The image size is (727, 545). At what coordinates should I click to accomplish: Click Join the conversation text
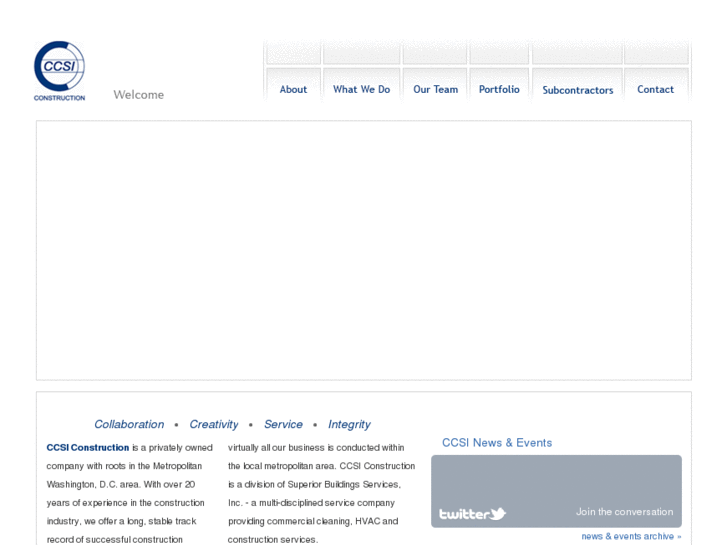[x=624, y=512]
